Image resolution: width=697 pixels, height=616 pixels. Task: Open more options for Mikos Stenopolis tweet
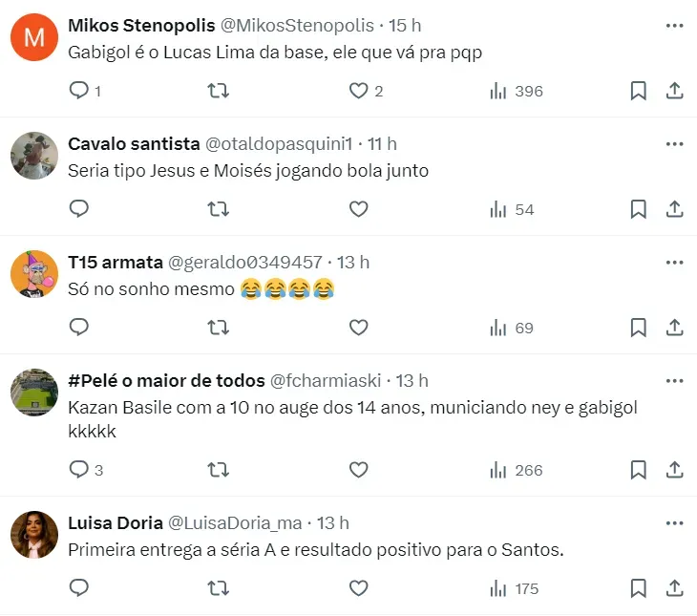point(675,26)
